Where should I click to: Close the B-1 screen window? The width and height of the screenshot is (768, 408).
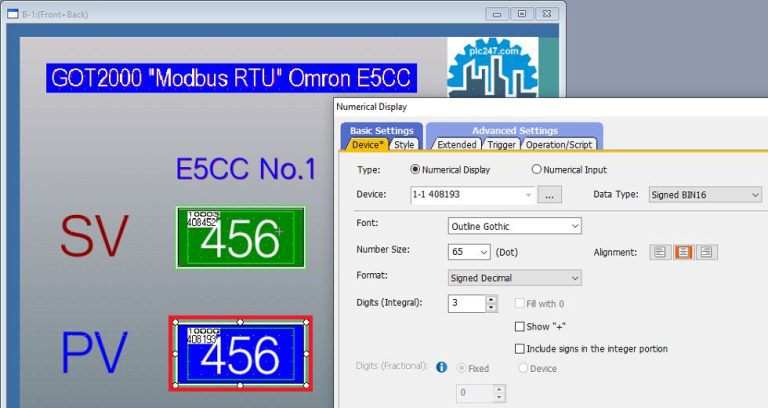click(547, 14)
